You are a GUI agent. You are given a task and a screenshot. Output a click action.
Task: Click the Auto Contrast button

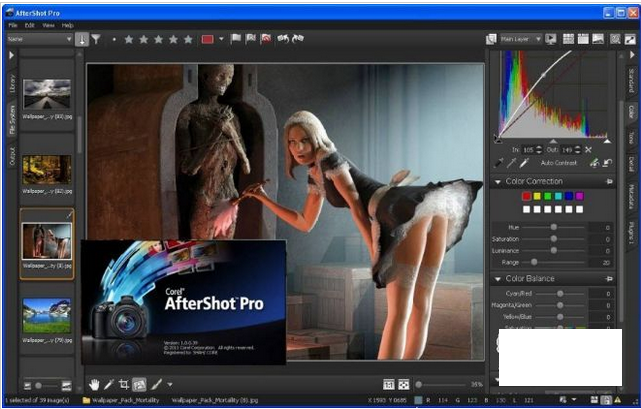[558, 163]
